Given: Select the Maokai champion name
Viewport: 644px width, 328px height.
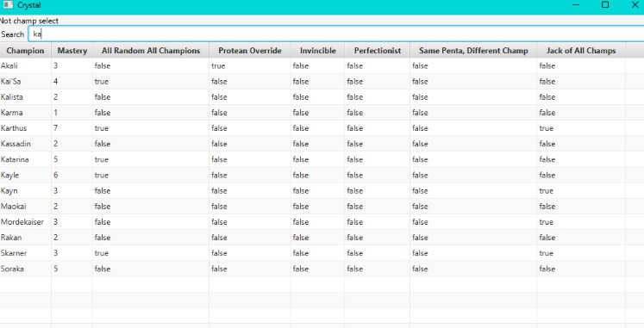Looking at the screenshot, I should 14,207.
